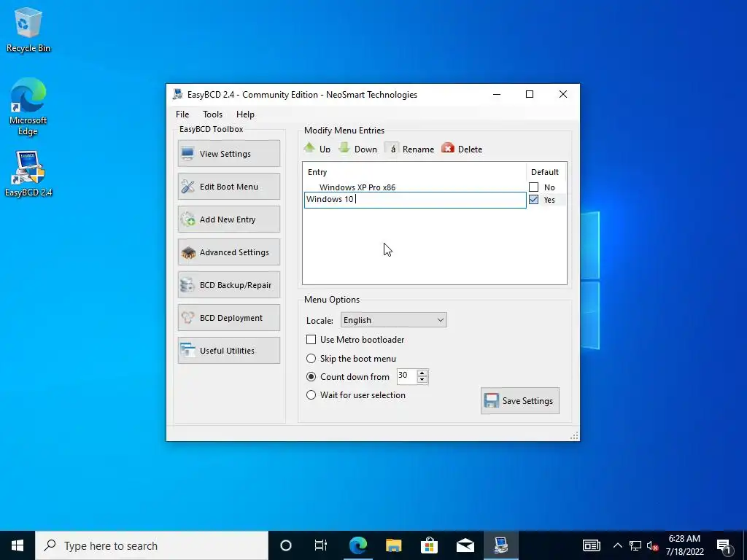747x560 pixels.
Task: Delete the selected boot entry
Action: click(x=462, y=149)
